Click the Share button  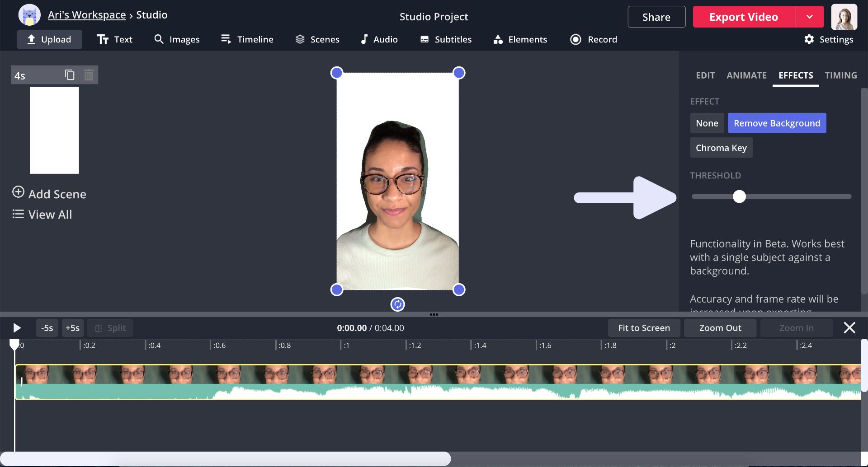(x=656, y=17)
